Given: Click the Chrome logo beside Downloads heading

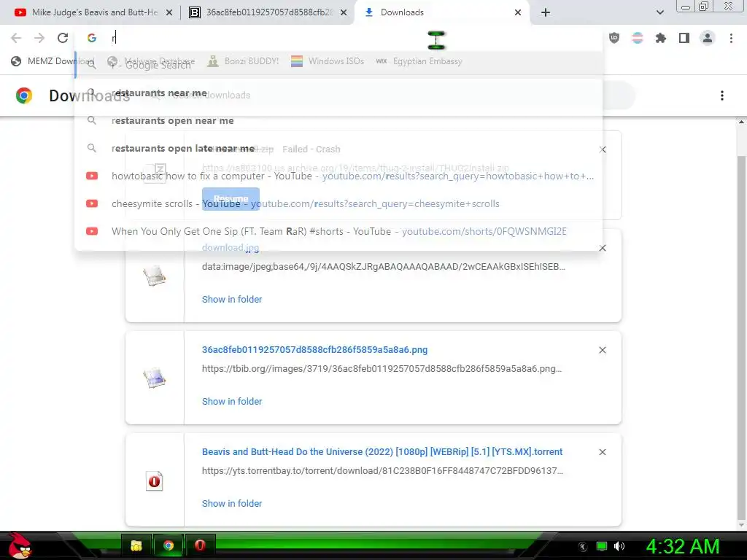Looking at the screenshot, I should 24,96.
